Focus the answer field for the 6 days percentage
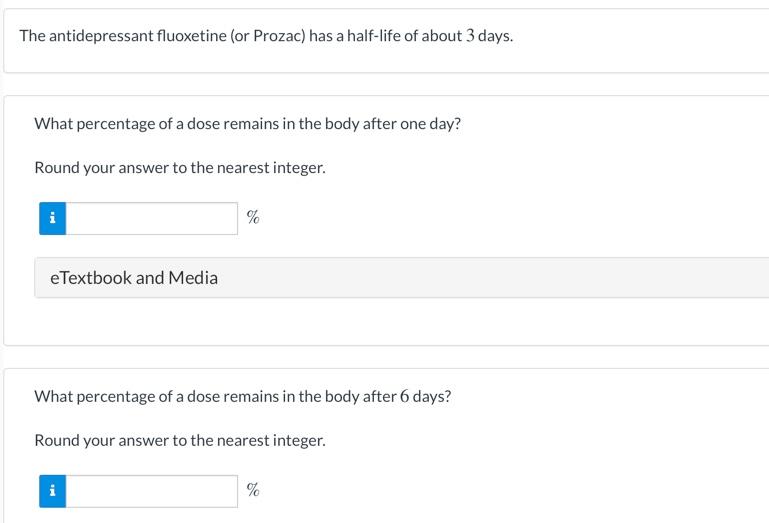The image size is (769, 523). [152, 491]
